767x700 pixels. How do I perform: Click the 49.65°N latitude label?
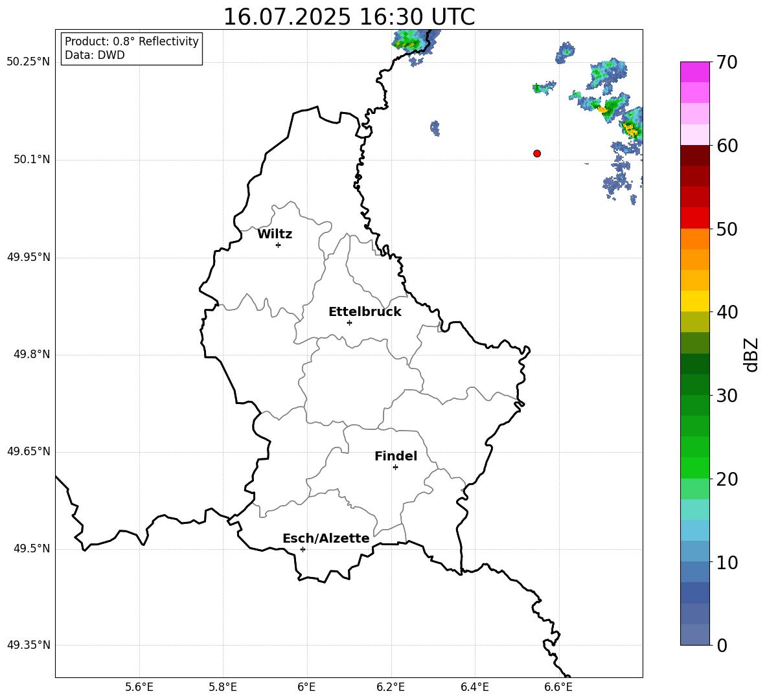click(x=29, y=451)
